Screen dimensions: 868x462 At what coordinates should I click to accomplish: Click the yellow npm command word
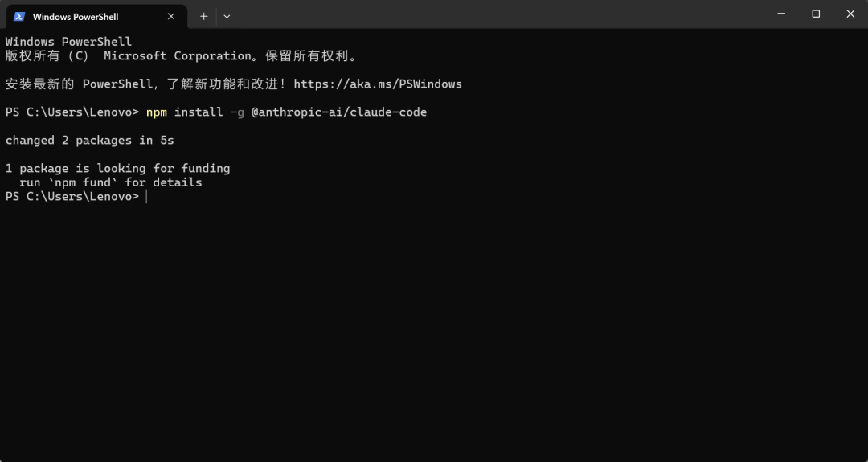click(157, 112)
